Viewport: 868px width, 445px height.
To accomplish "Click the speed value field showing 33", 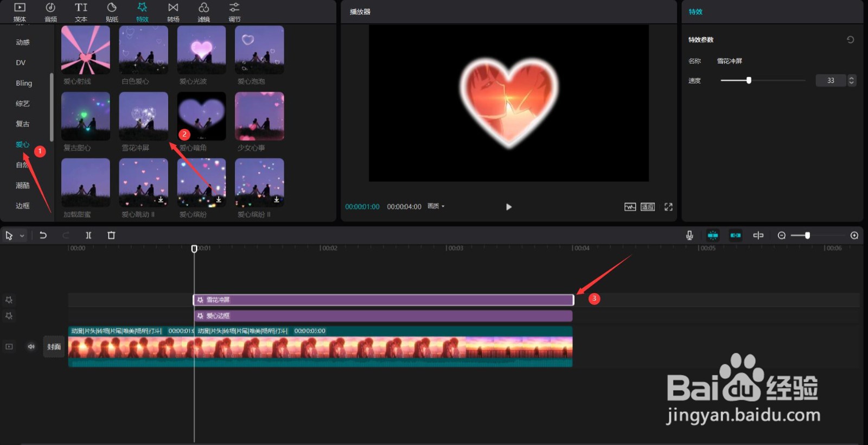I will click(x=831, y=80).
